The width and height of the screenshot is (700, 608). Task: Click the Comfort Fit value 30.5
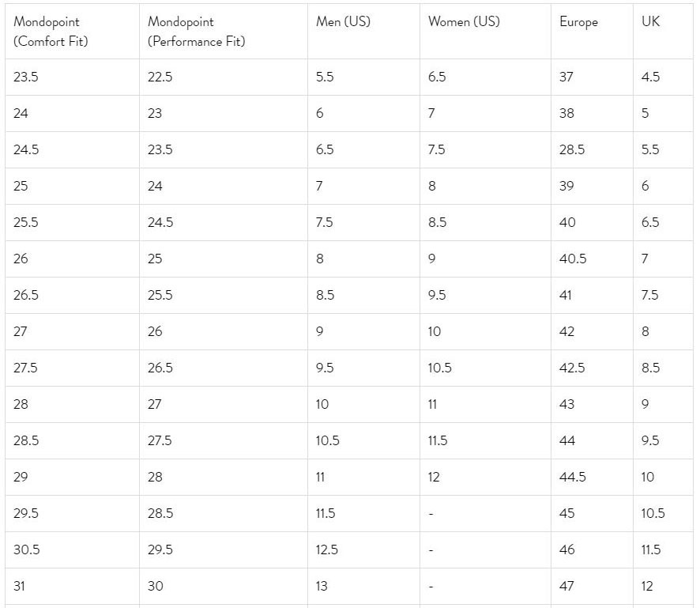pyautogui.click(x=72, y=550)
